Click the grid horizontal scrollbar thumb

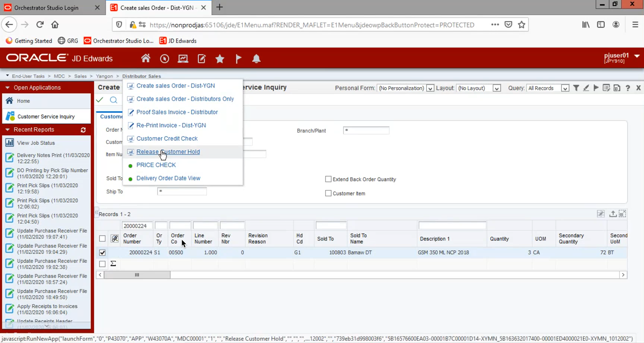[x=137, y=275]
